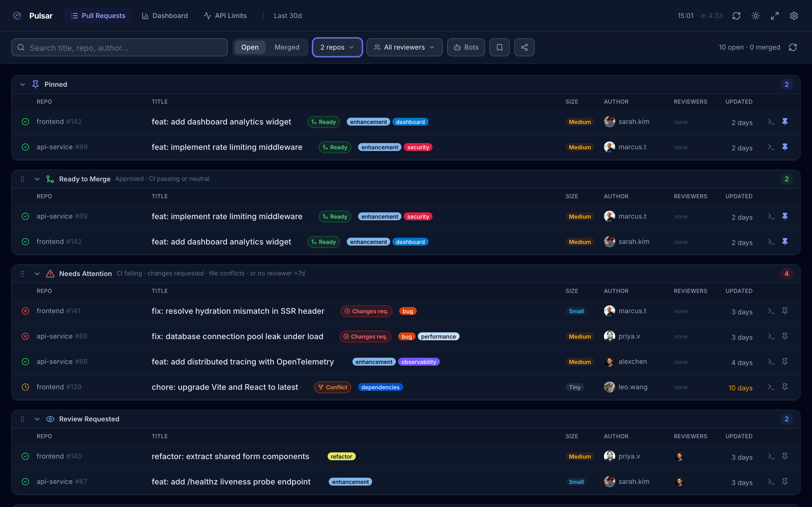Enter fullscreen with the expand arrows icon
Viewport: 812px width, 507px height.
click(x=775, y=15)
